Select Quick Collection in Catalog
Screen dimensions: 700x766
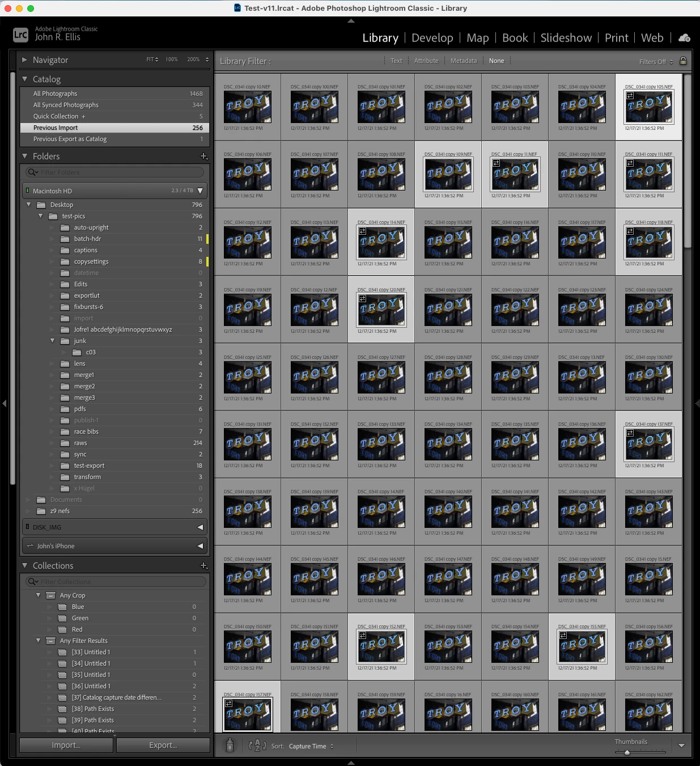[x=115, y=116]
